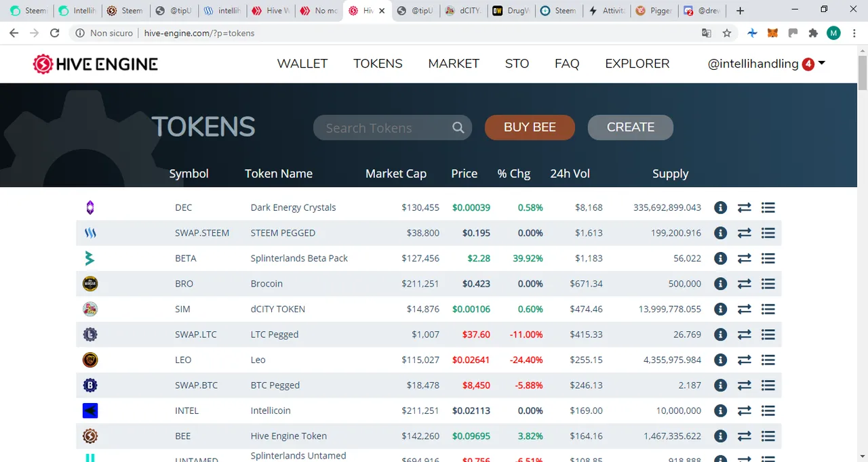This screenshot has width=868, height=462.
Task: Open list icon for BETA row
Action: [768, 258]
